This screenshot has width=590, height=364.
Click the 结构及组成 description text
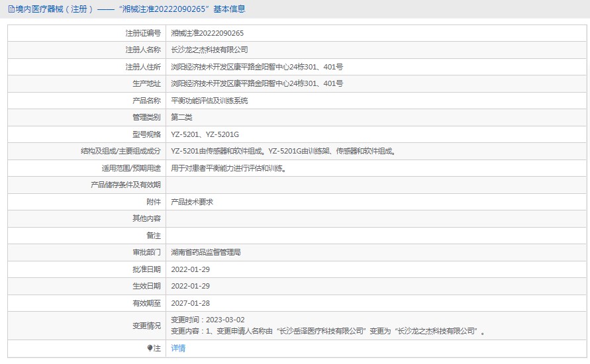[x=283, y=151]
